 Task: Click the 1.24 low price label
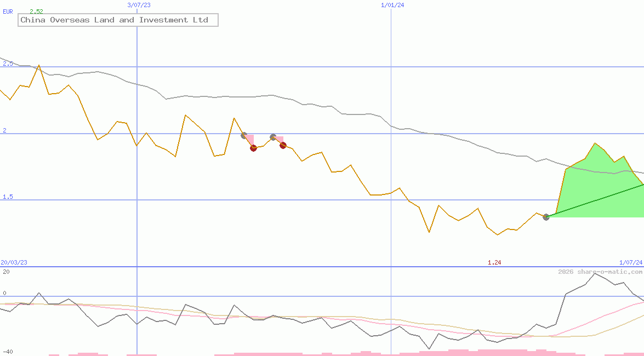point(494,262)
